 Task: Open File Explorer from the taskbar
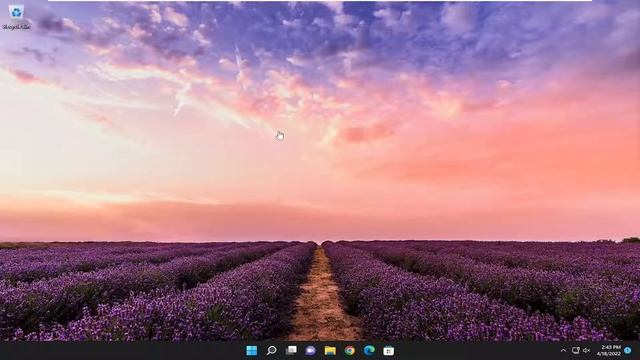click(330, 351)
